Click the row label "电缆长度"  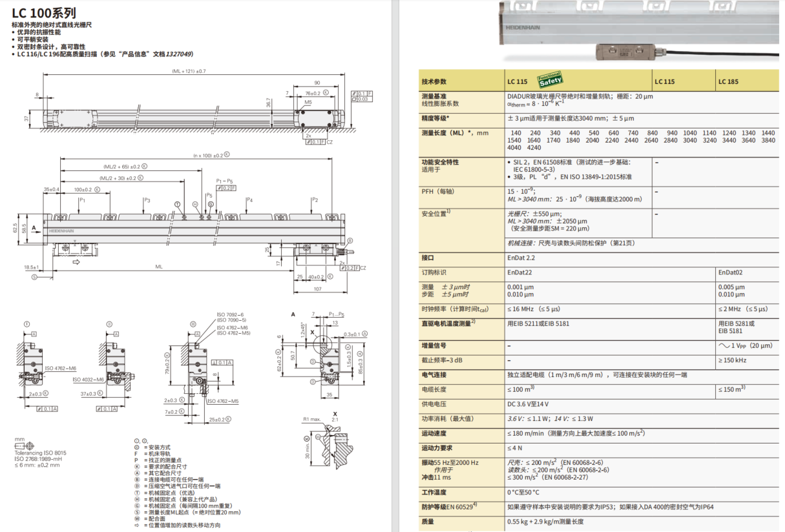(x=434, y=389)
